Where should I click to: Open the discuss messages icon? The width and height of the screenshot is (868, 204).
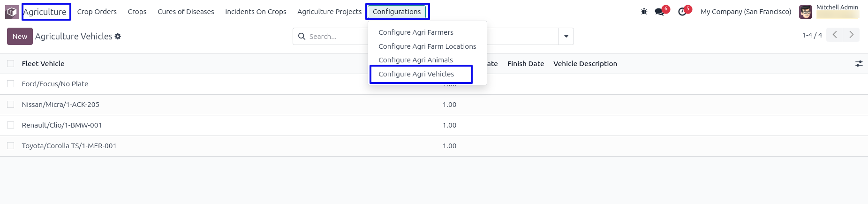pyautogui.click(x=660, y=12)
